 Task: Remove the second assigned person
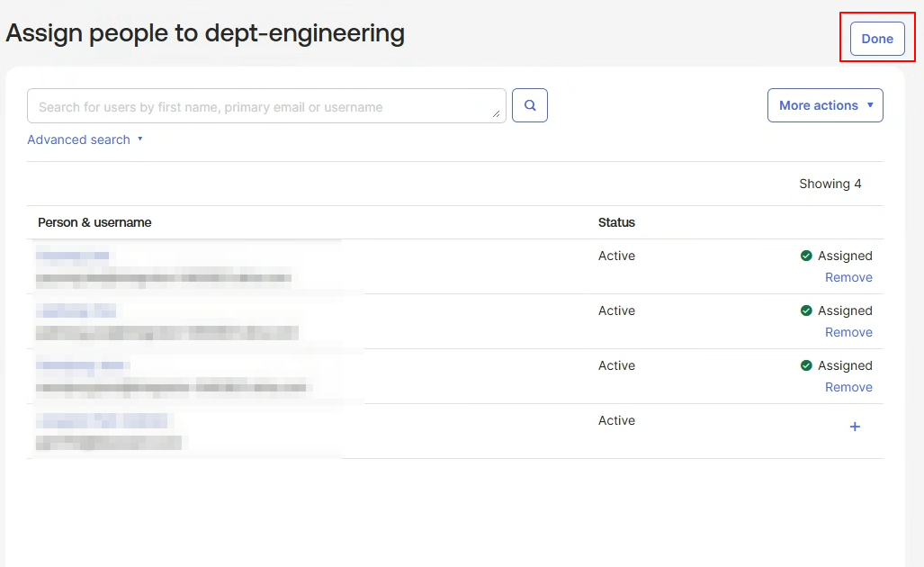click(848, 332)
